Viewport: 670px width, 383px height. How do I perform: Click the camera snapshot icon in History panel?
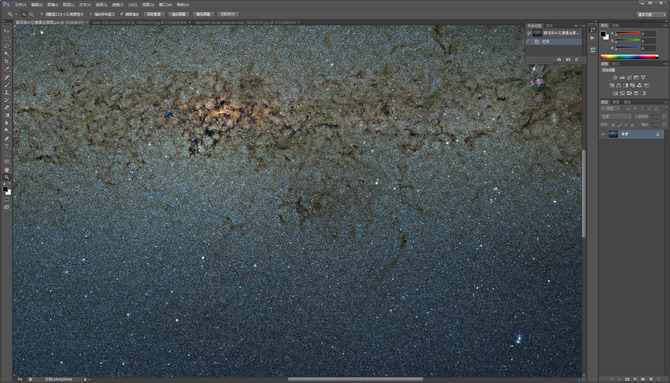(x=568, y=60)
